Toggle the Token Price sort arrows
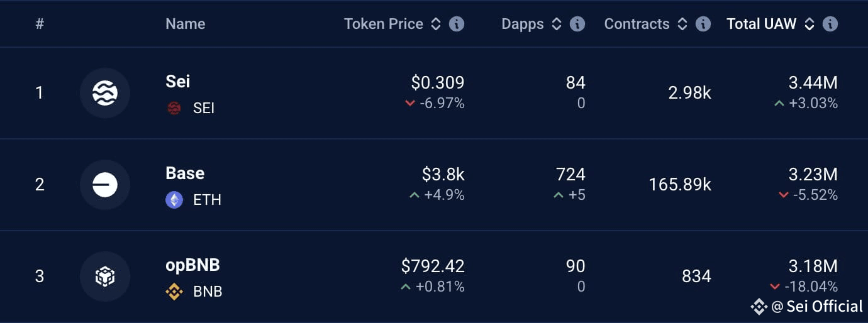 click(x=436, y=24)
